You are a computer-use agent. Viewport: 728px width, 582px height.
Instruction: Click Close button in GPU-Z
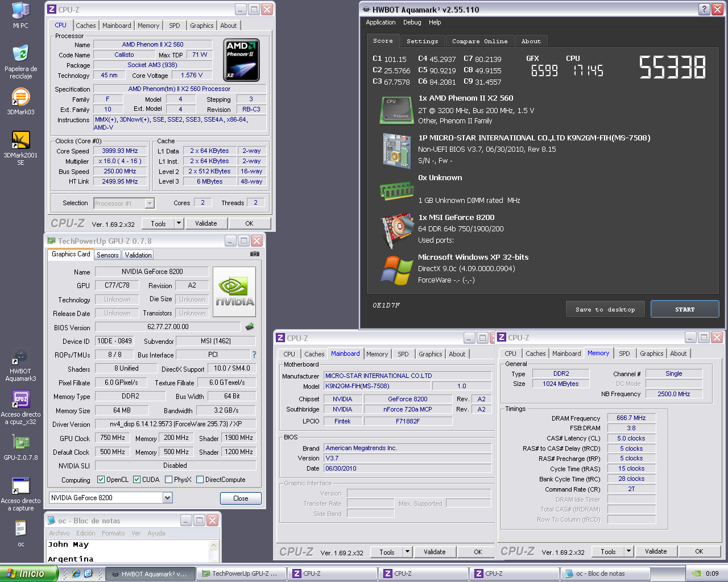point(241,498)
